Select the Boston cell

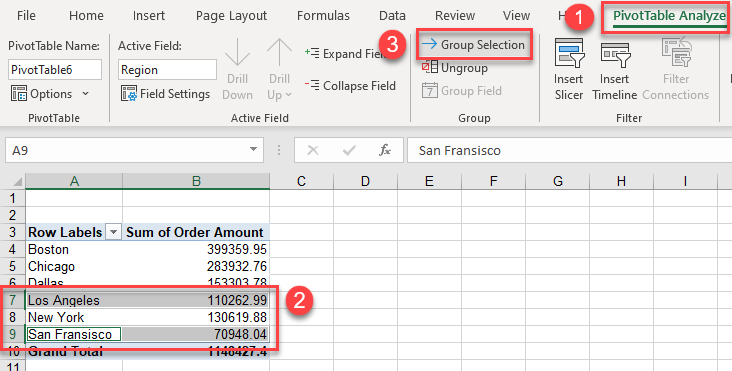point(74,249)
